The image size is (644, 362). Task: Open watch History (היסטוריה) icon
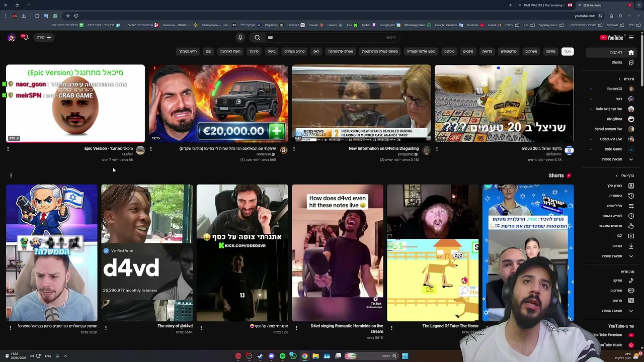[631, 196]
